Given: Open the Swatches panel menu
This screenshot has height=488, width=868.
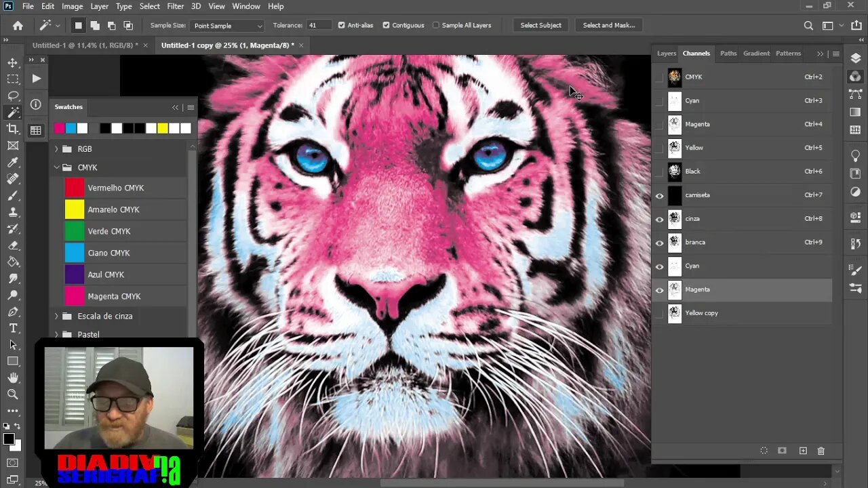Looking at the screenshot, I should [x=191, y=107].
